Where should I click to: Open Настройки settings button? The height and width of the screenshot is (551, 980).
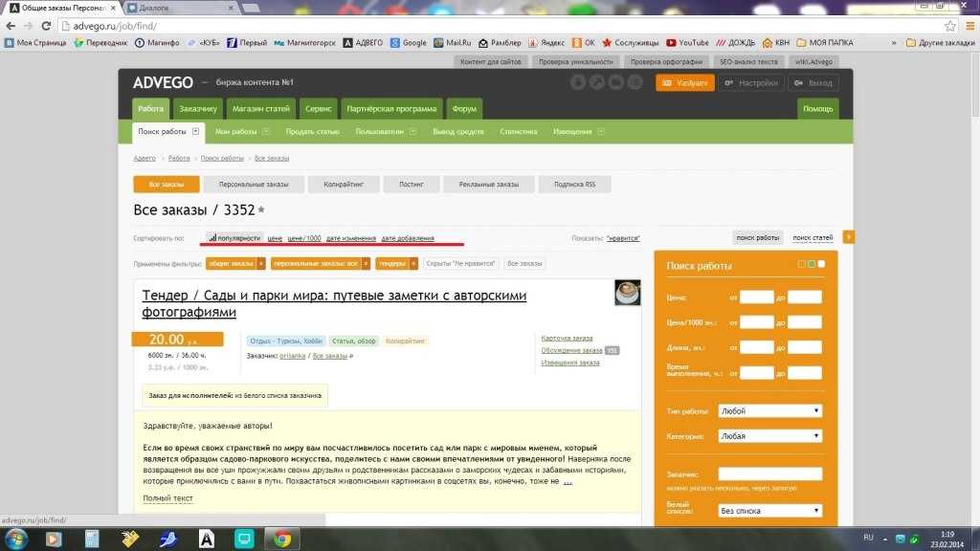(750, 82)
